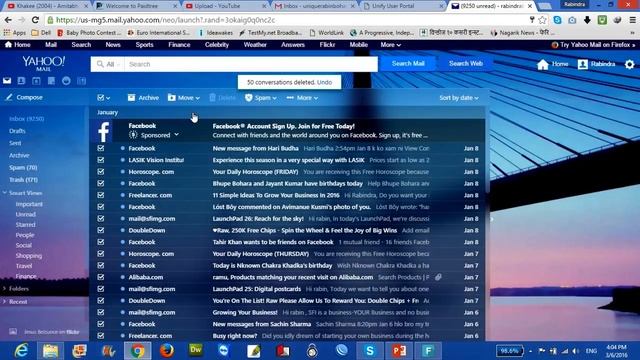Open the Settings gear icon
Image resolution: width=640 pixels, height=360 pixels.
(x=629, y=64)
